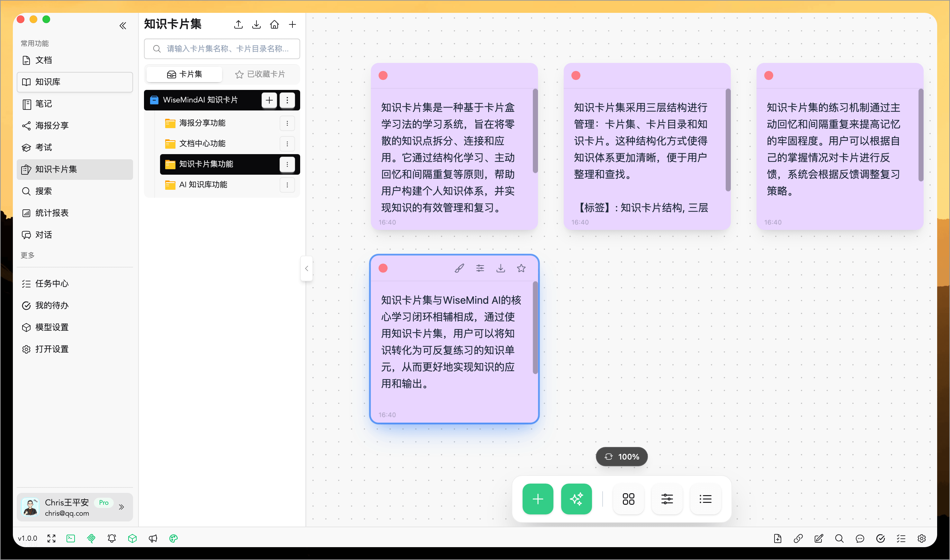Expand the user profile panel for Chris王平安
This screenshot has width=950, height=560.
click(x=121, y=507)
